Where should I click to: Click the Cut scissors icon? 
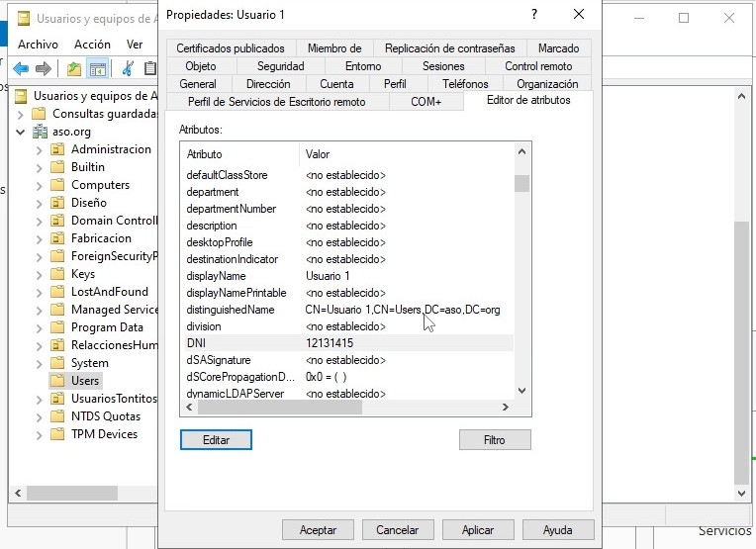[x=128, y=68]
